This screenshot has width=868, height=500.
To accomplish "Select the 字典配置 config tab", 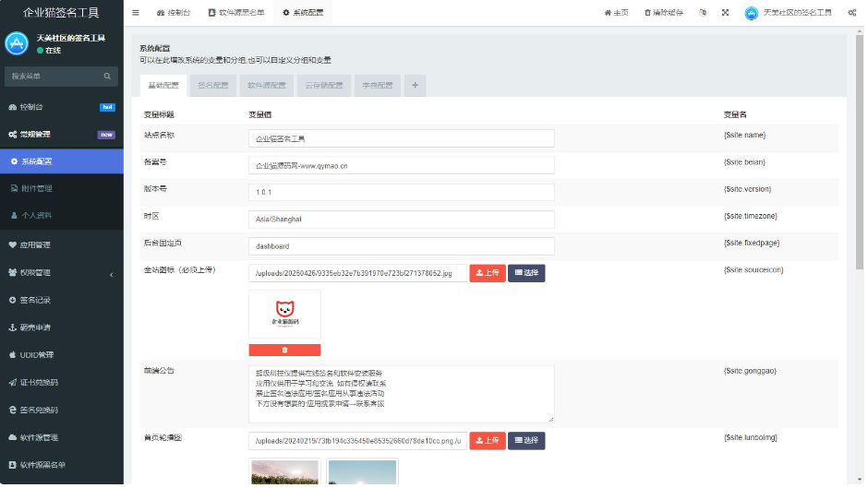I will [x=378, y=85].
